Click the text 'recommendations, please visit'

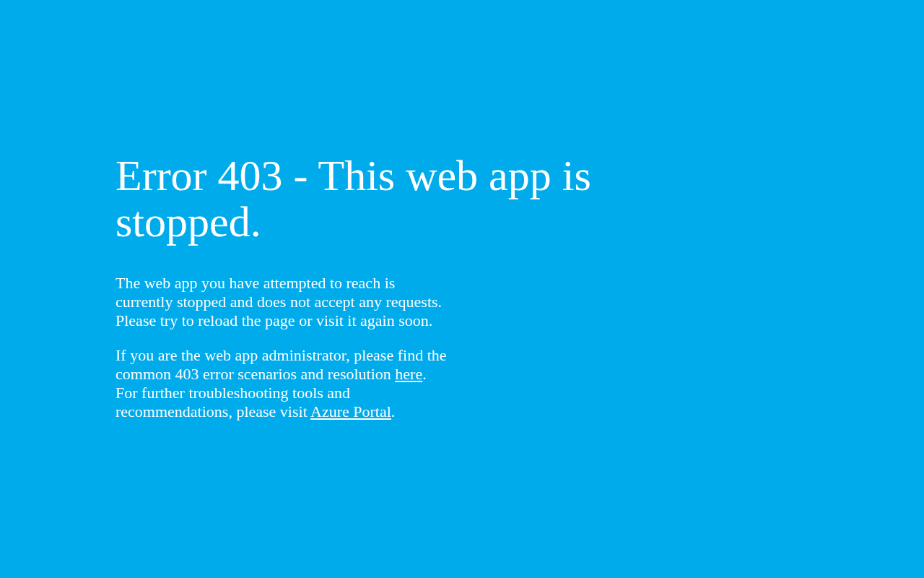click(212, 412)
